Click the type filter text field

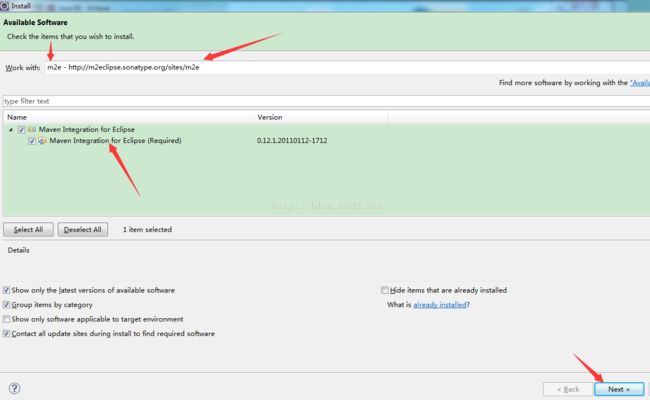[326, 101]
